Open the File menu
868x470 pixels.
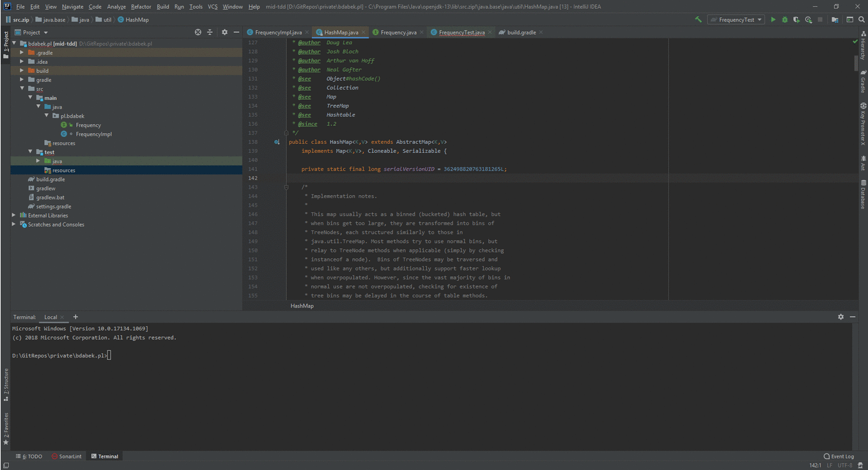20,6
